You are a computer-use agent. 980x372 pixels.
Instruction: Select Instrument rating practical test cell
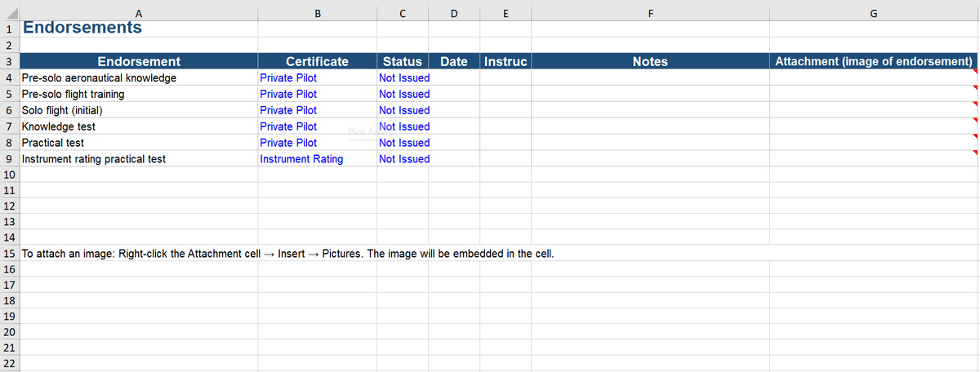139,159
